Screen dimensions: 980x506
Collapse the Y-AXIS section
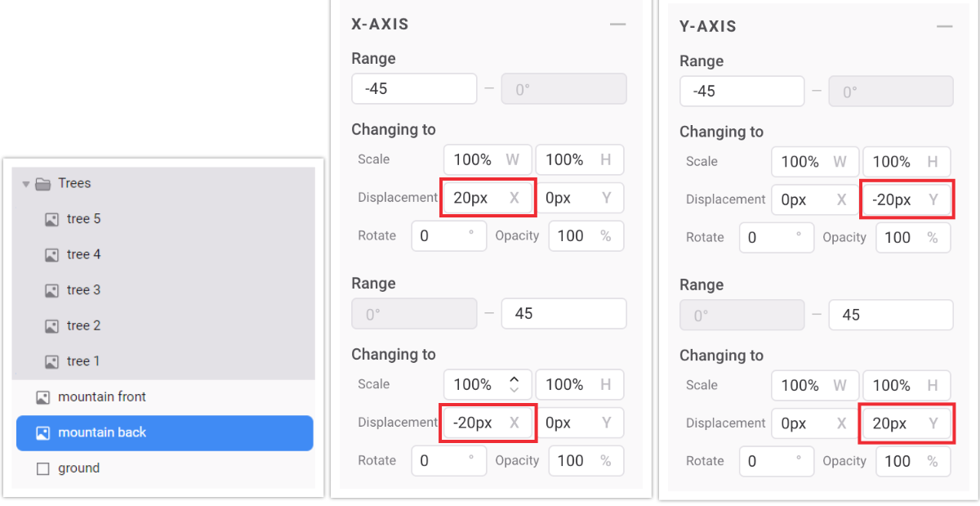[945, 27]
